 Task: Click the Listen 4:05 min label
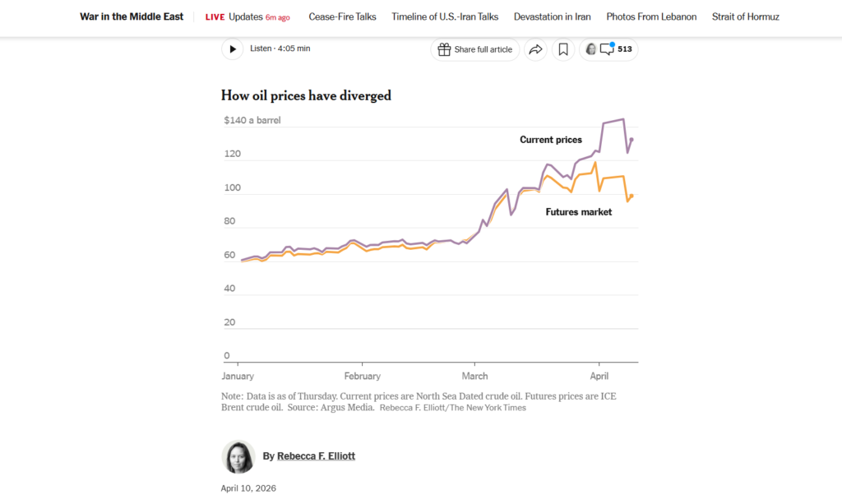click(280, 49)
